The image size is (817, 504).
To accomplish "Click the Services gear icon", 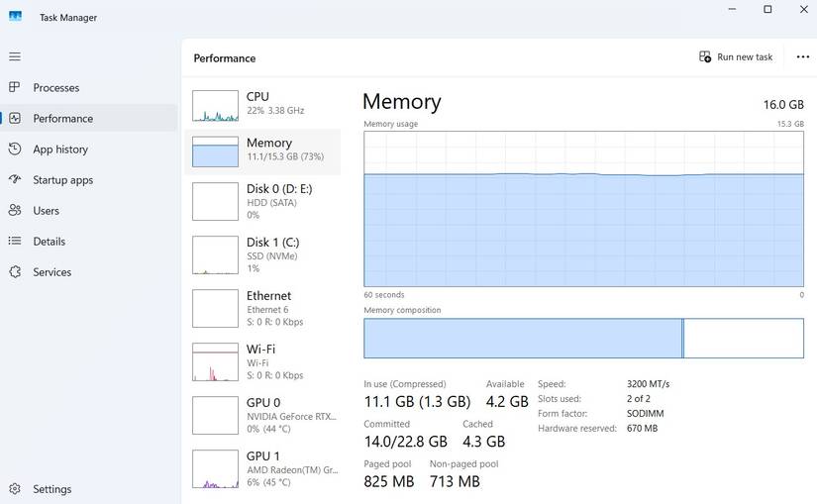I will 15,271.
